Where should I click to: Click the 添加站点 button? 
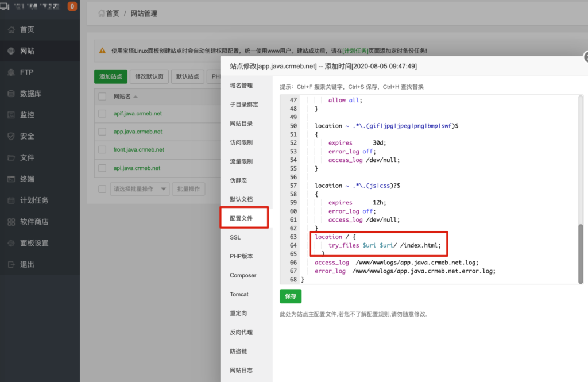point(111,76)
